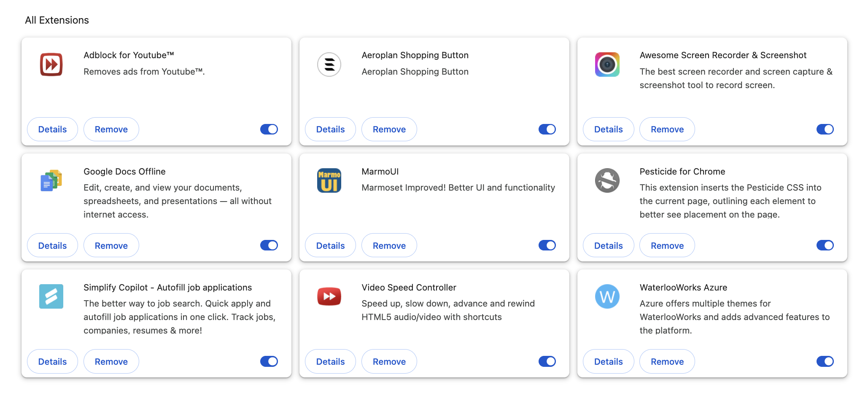View Details of Pesticide for Chrome
The width and height of the screenshot is (868, 409).
click(x=608, y=246)
